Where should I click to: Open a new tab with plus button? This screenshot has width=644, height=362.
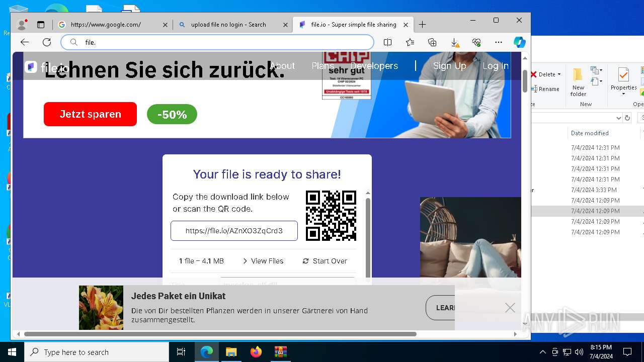[422, 24]
